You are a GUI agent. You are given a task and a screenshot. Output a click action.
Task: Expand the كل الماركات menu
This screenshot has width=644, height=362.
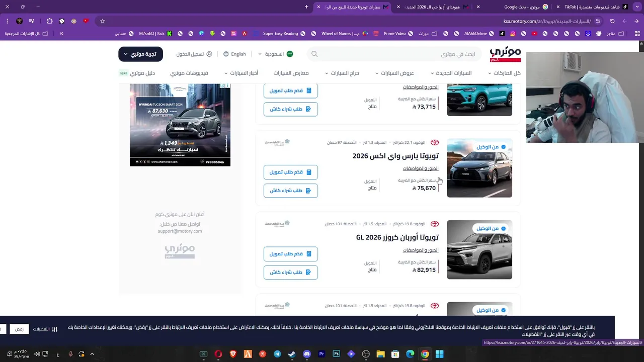[x=504, y=73]
